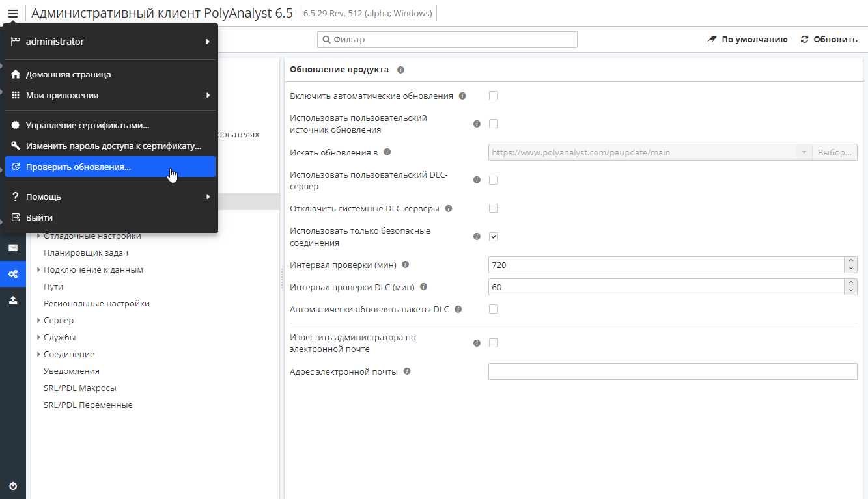
Task: Open the administrator submenu
Action: point(110,42)
